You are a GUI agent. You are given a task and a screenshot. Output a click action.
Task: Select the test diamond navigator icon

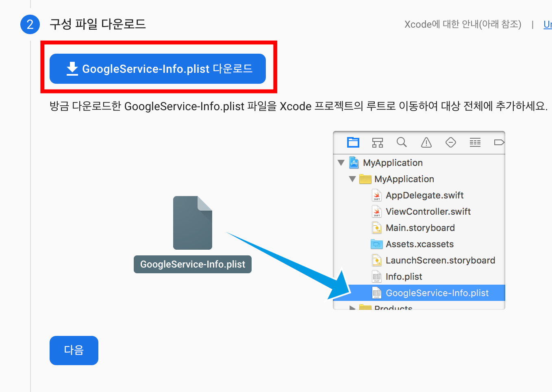click(x=451, y=142)
